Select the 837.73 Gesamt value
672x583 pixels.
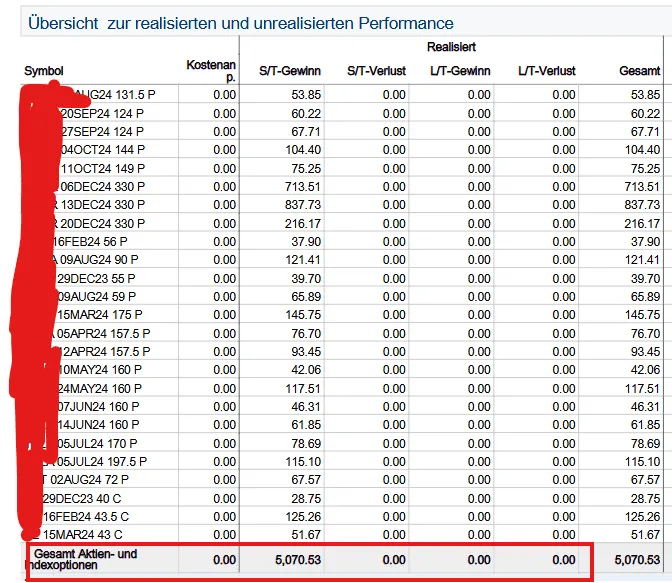click(642, 205)
